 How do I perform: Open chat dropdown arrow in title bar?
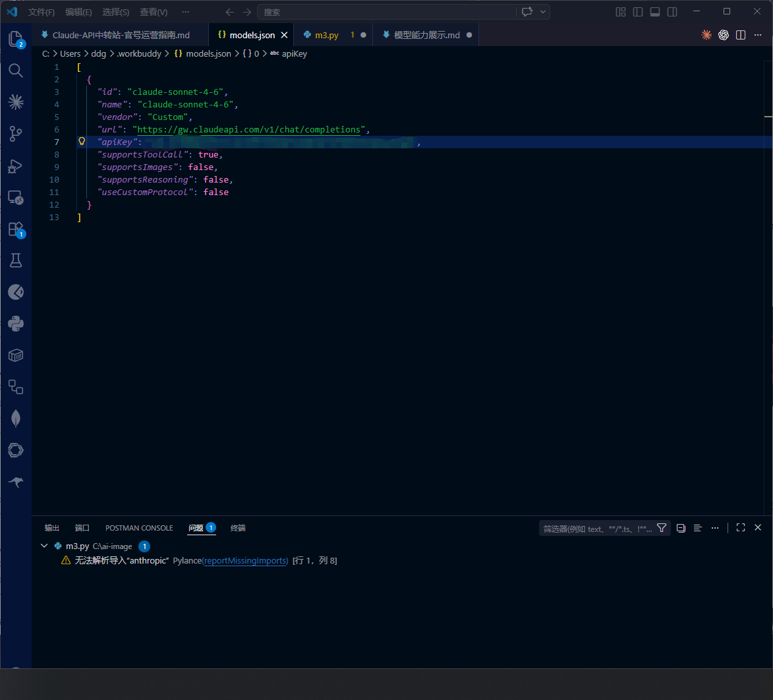543,12
